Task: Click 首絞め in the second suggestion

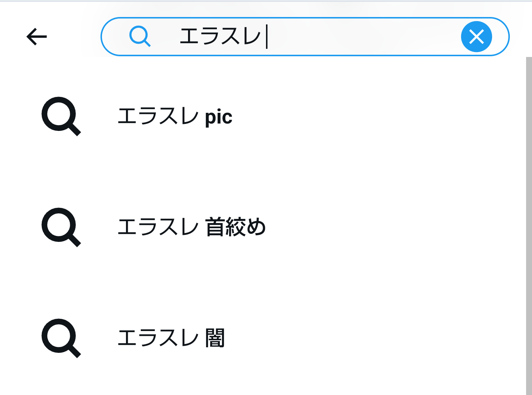Action: point(236,227)
